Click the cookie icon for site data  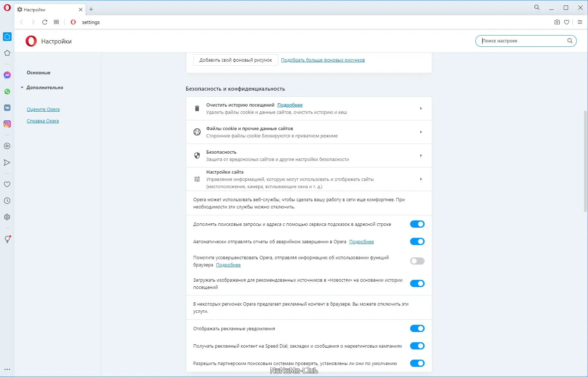click(197, 132)
